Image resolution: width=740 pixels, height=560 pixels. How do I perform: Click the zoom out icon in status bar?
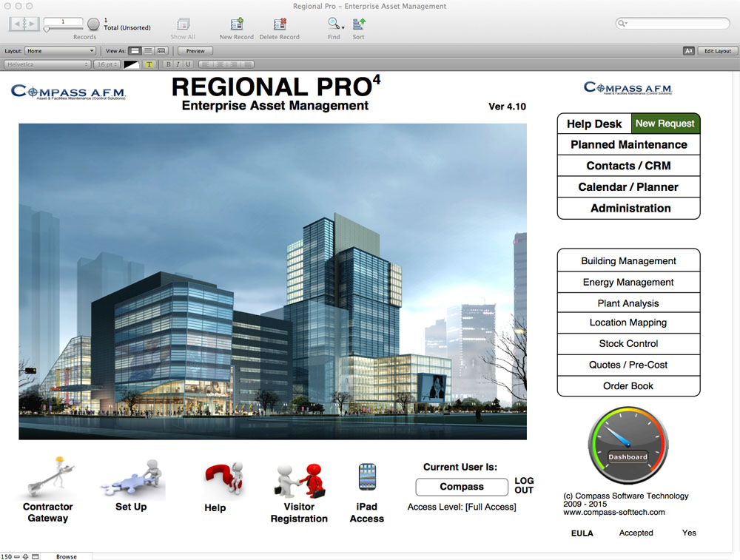point(17,557)
